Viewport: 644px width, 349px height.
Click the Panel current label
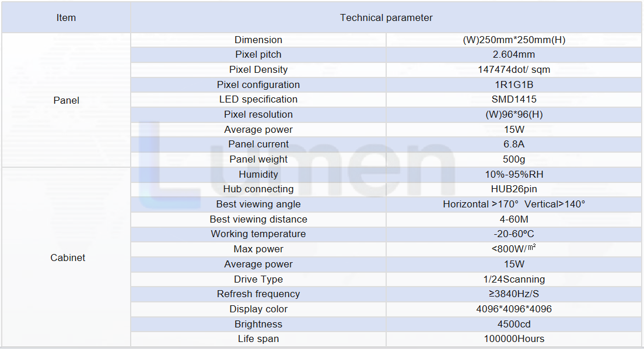point(258,144)
